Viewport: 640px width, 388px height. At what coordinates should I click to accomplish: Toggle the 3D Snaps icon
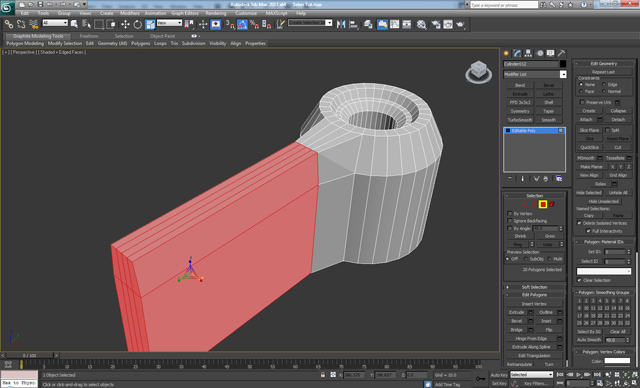[230, 24]
